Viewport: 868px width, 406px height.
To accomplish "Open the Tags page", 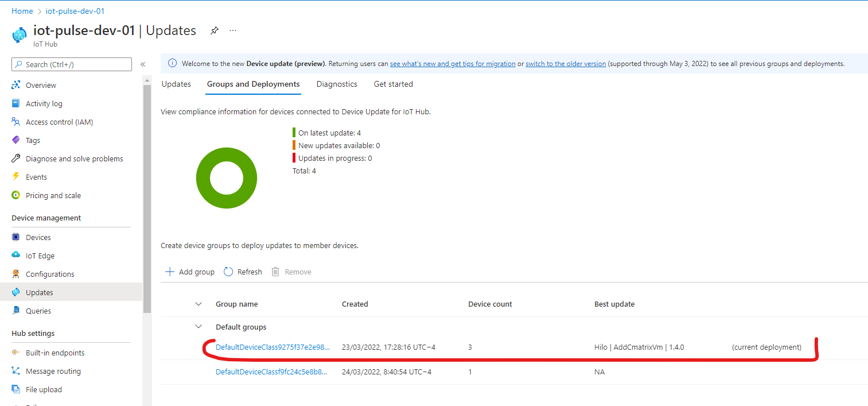I will click(x=33, y=140).
